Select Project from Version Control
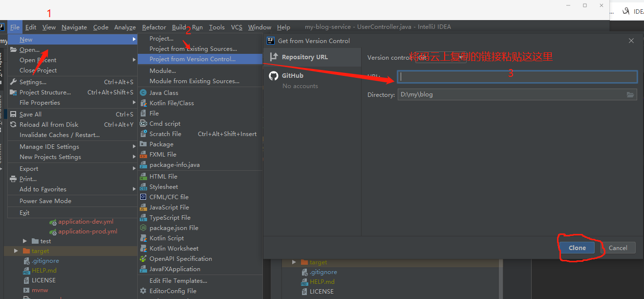The width and height of the screenshot is (644, 299). (200, 59)
